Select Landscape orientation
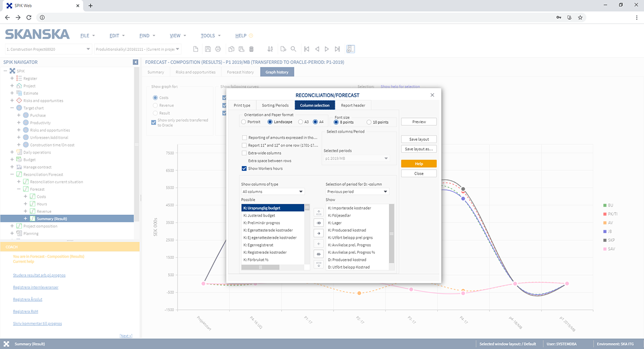 tap(270, 122)
